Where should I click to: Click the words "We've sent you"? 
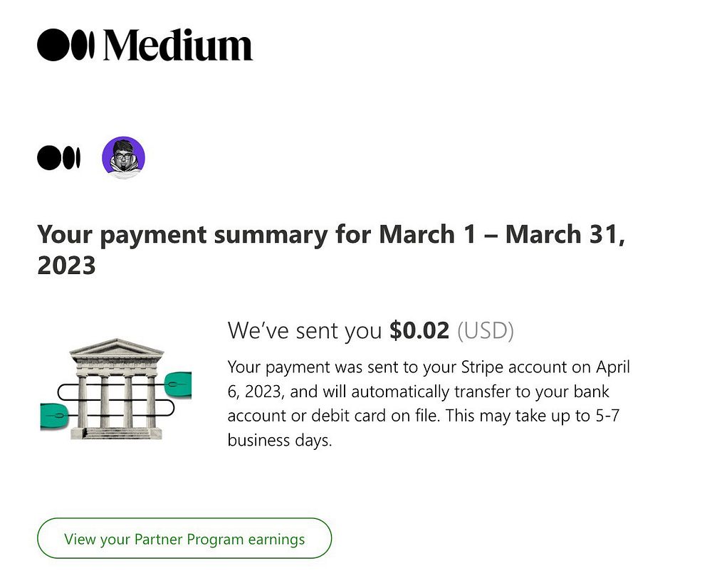point(305,330)
